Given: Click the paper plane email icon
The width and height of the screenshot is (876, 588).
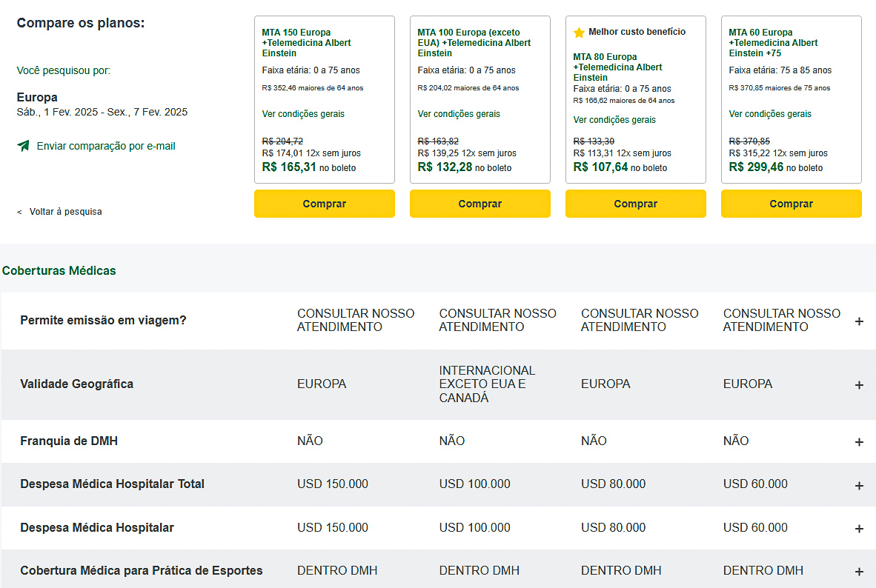Looking at the screenshot, I should point(24,146).
